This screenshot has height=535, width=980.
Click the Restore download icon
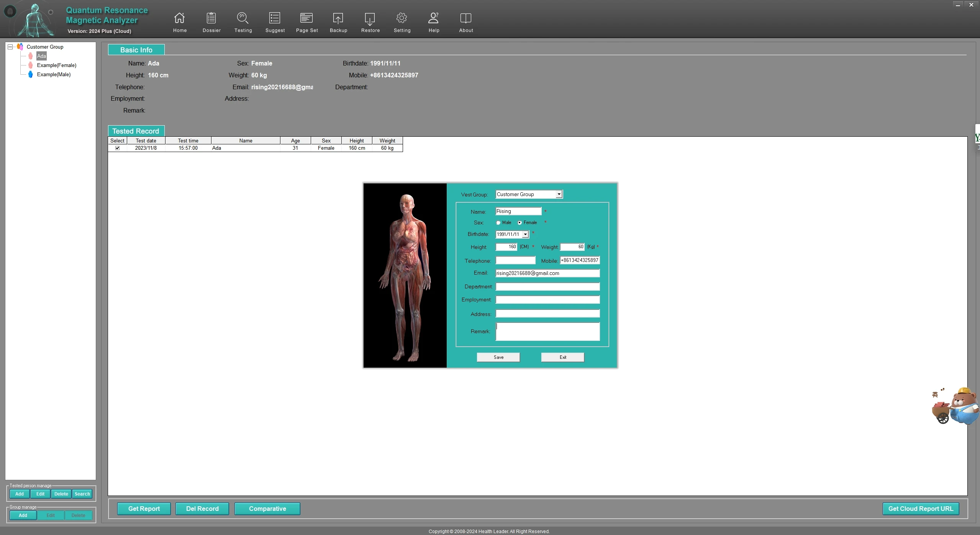click(370, 18)
